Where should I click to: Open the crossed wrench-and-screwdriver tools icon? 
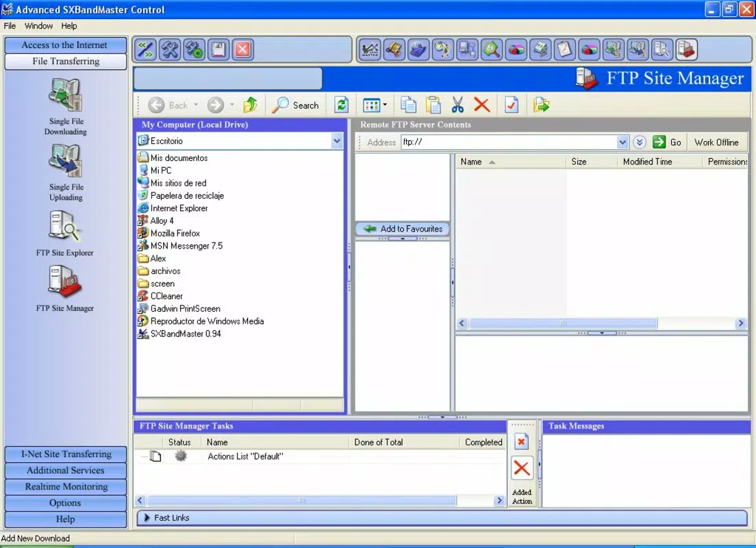click(170, 49)
